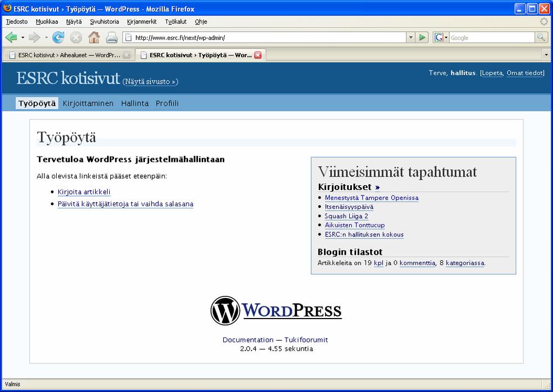Close the Aihealueet tab
The height and width of the screenshot is (392, 553).
(126, 55)
